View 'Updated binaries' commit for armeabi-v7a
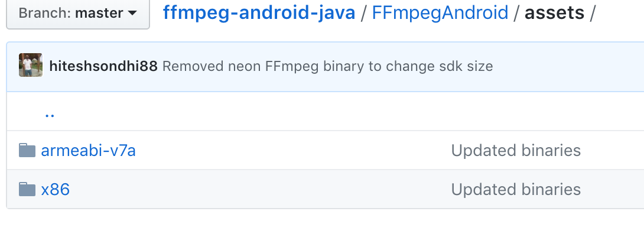 pos(516,151)
